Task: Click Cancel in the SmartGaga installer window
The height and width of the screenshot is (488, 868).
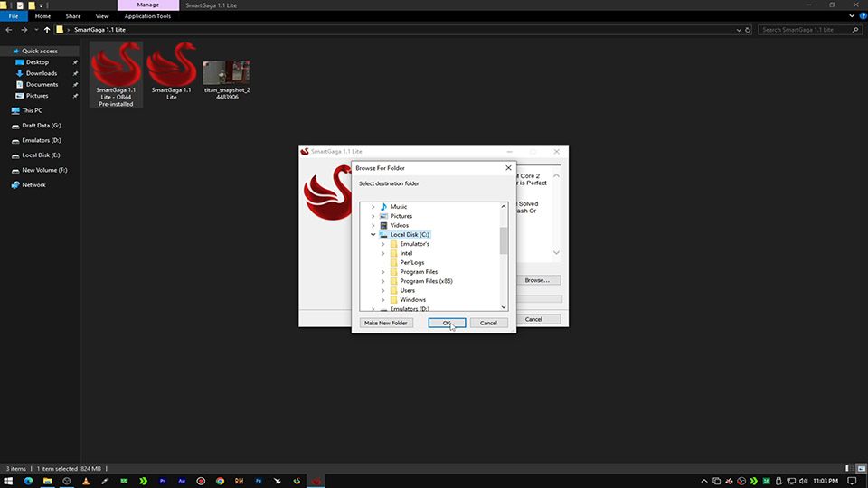Action: 533,319
